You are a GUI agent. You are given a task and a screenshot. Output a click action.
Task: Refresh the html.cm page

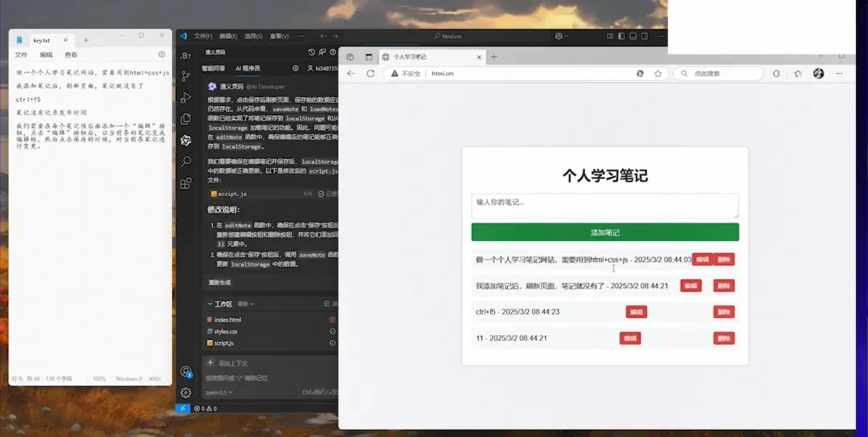[371, 73]
